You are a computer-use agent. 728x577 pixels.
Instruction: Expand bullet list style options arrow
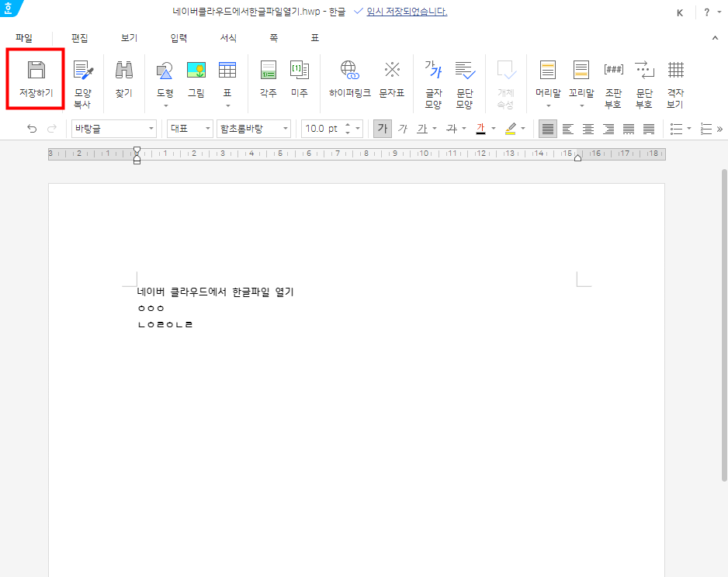tap(689, 129)
